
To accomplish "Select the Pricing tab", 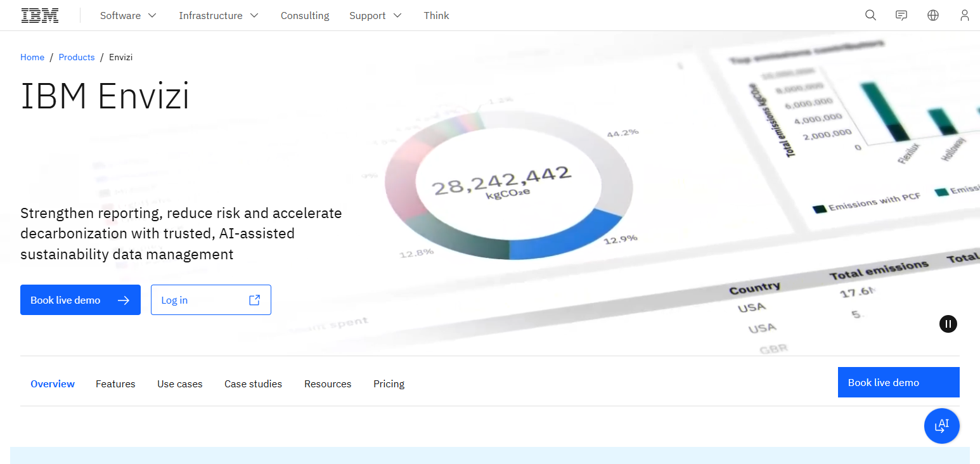I will click(x=389, y=383).
